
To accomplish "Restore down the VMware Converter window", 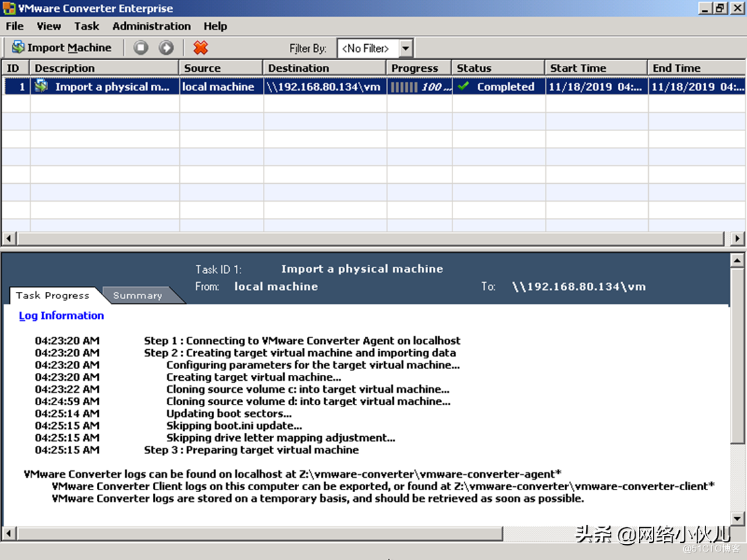I will pyautogui.click(x=721, y=8).
